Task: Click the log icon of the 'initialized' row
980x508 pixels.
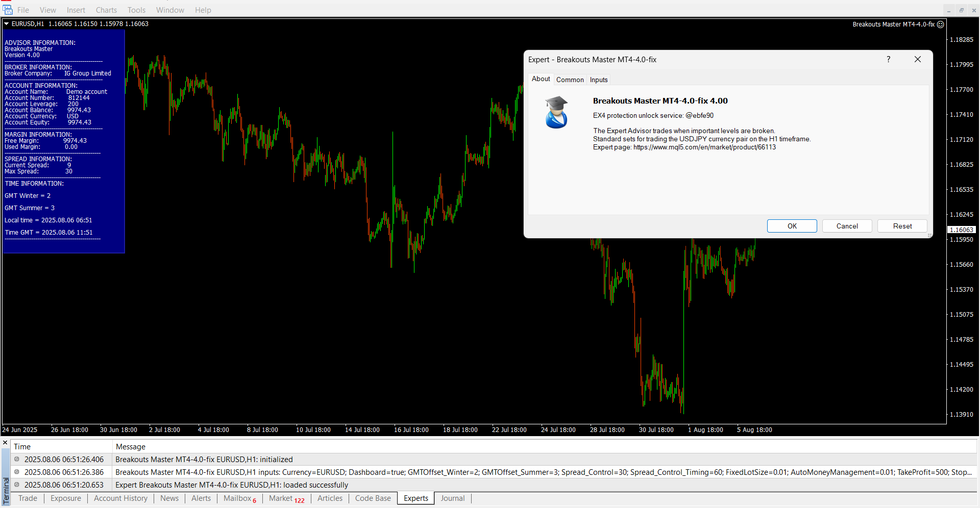Action: (x=17, y=459)
